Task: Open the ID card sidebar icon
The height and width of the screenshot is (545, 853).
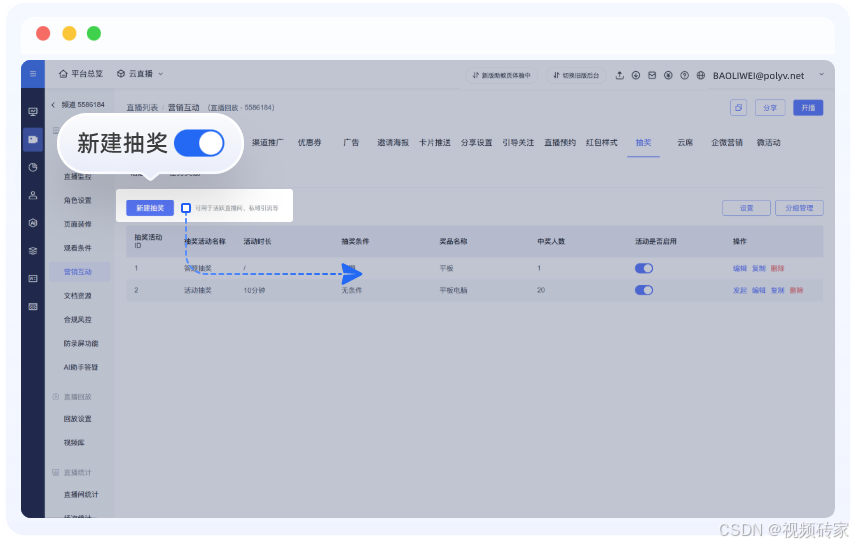Action: 33,278
